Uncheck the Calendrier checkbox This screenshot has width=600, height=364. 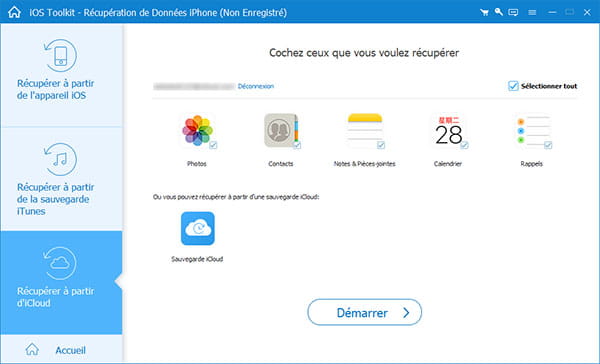tap(464, 145)
